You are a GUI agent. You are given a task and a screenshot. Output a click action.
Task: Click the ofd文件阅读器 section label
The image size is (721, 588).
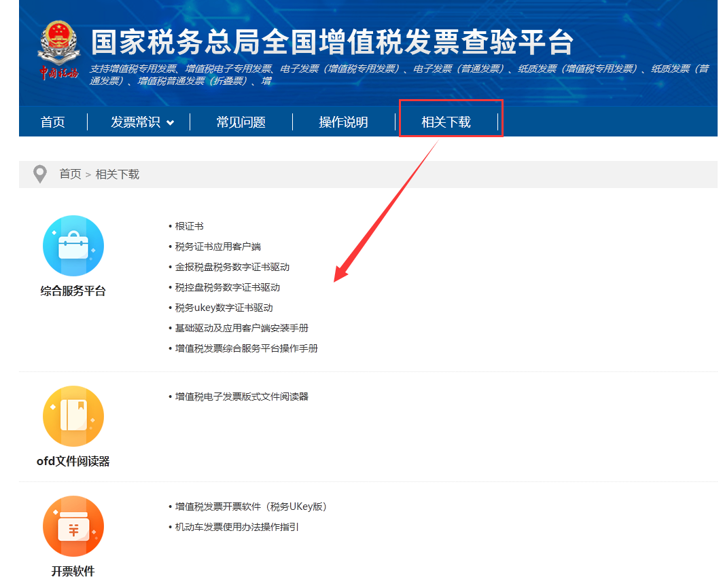point(73,461)
